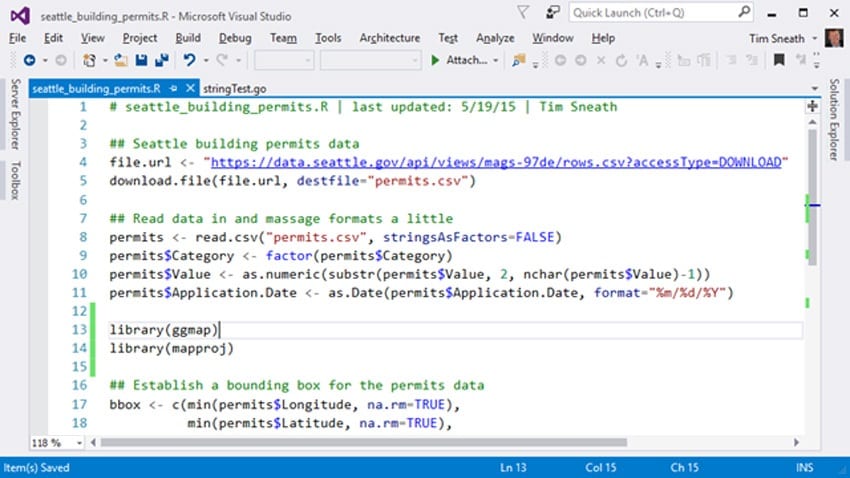Select the seattle_building_permits.R tab
850x478 pixels.
pos(96,88)
